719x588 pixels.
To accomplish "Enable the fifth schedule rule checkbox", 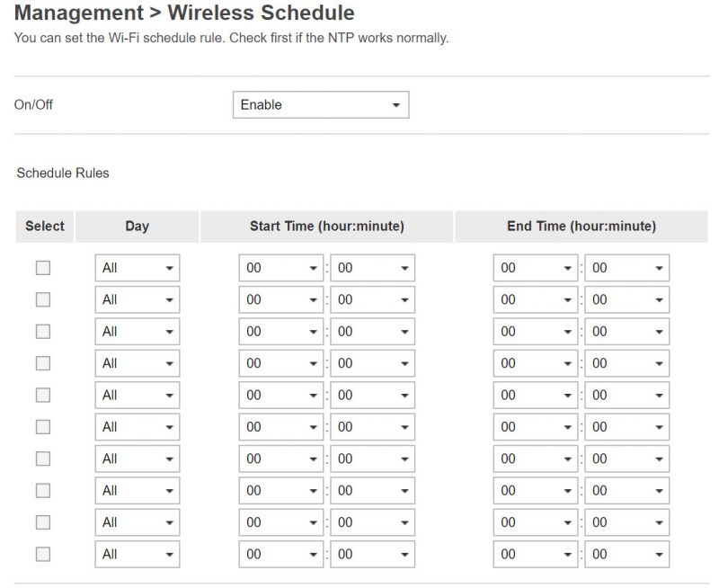I will point(43,395).
